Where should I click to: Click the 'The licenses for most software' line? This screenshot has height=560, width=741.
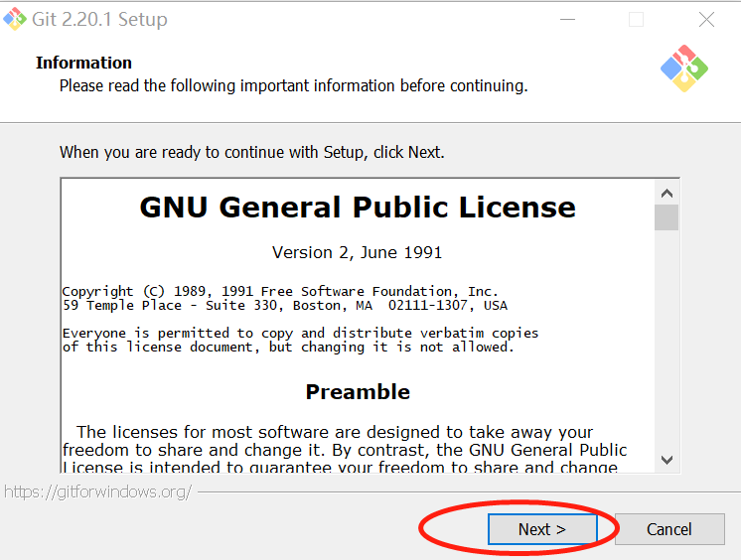[335, 432]
